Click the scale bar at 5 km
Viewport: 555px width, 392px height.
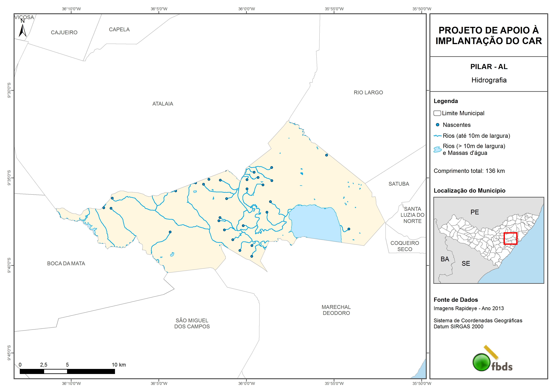[x=67, y=371]
